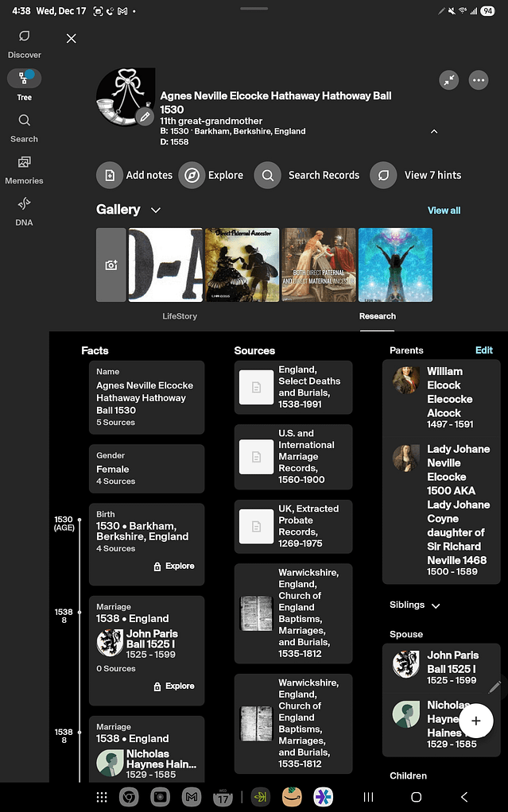508x812 pixels.
Task: Open Nicholas Haynes in second Marriage fact
Action: pyautogui.click(x=147, y=764)
